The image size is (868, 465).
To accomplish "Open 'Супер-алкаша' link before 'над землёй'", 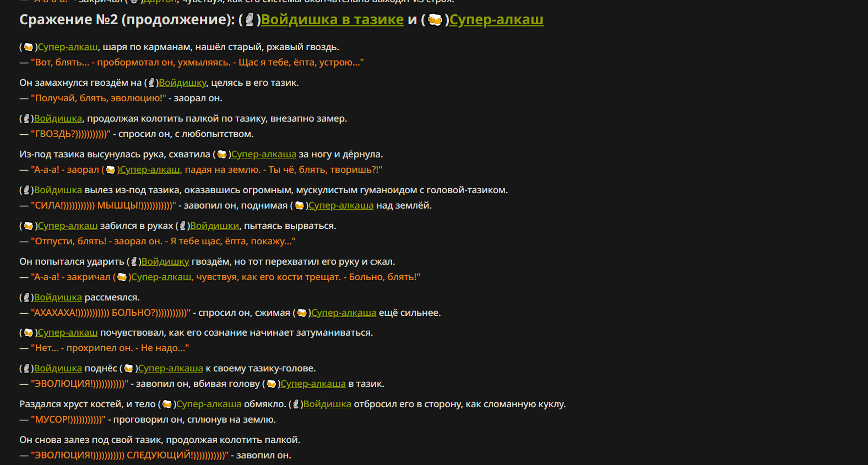I will (341, 206).
